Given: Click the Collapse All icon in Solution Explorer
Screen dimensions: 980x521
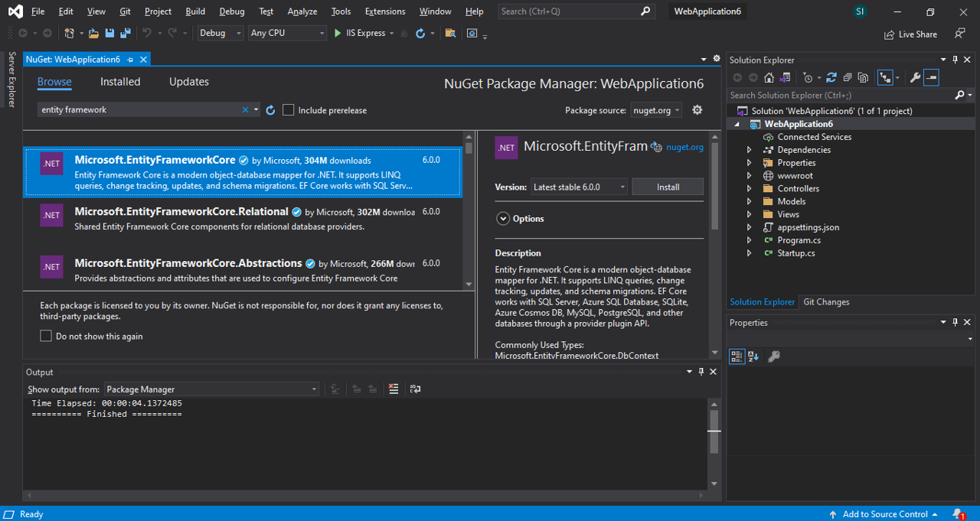Looking at the screenshot, I should [847, 77].
